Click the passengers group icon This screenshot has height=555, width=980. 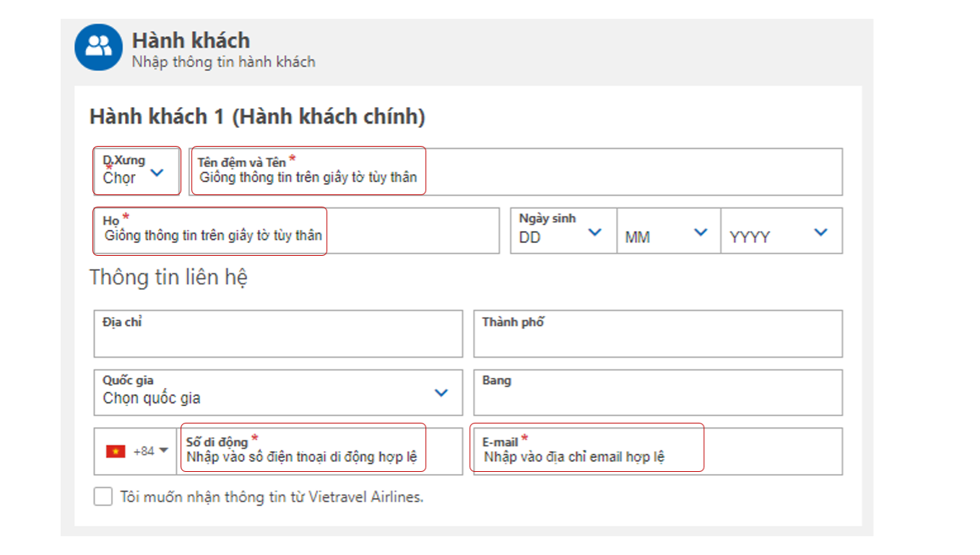(x=98, y=47)
